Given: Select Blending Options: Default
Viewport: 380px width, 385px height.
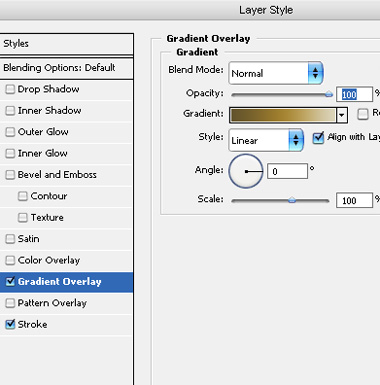Looking at the screenshot, I should pos(66,68).
